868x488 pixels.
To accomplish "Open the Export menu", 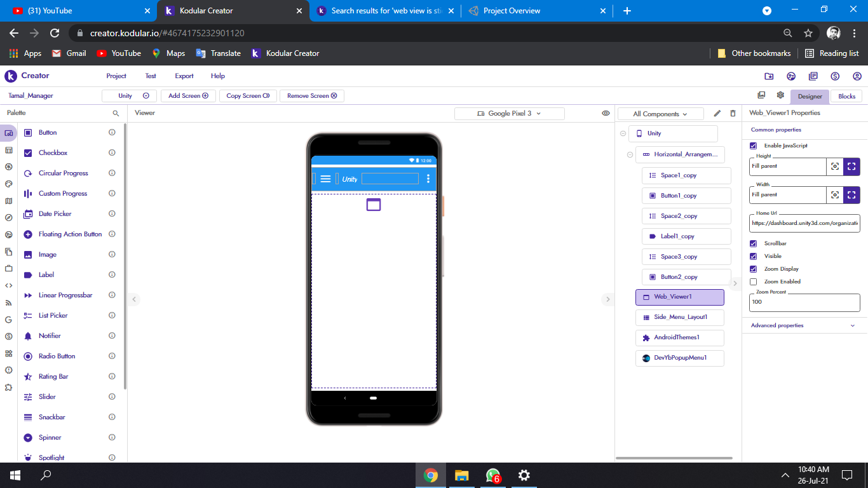I will click(184, 76).
